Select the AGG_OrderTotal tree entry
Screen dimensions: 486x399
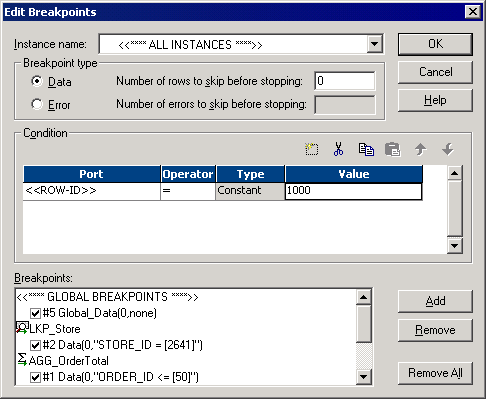pos(69,361)
